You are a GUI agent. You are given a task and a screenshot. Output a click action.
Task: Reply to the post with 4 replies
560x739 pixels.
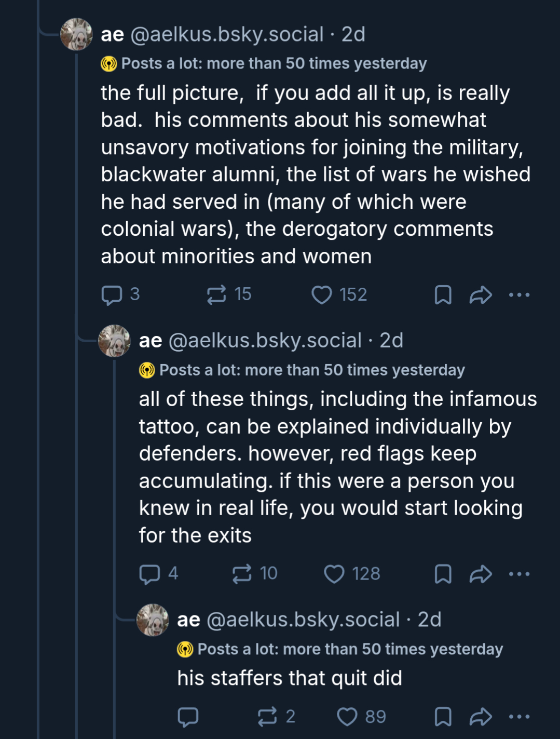pos(149,574)
